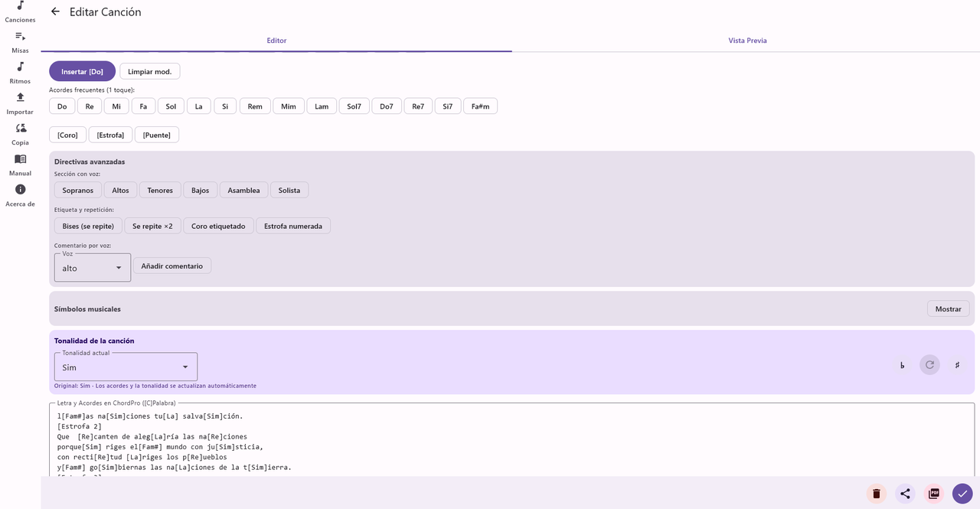Insert Se repite ×2 directive
The width and height of the screenshot is (980, 509).
152,226
